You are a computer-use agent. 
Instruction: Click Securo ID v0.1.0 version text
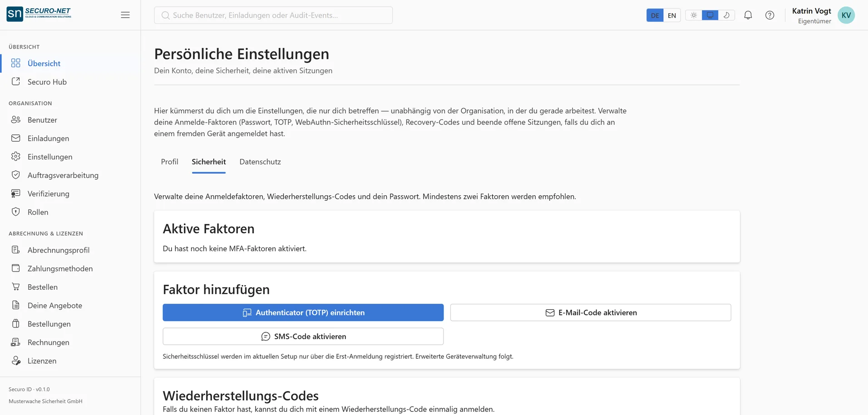[x=29, y=389]
